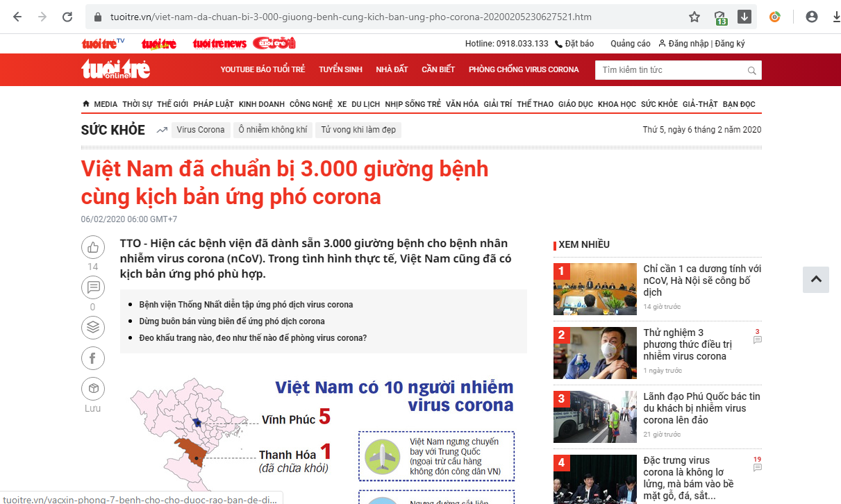
Task: Go to the Media section
Action: point(106,104)
